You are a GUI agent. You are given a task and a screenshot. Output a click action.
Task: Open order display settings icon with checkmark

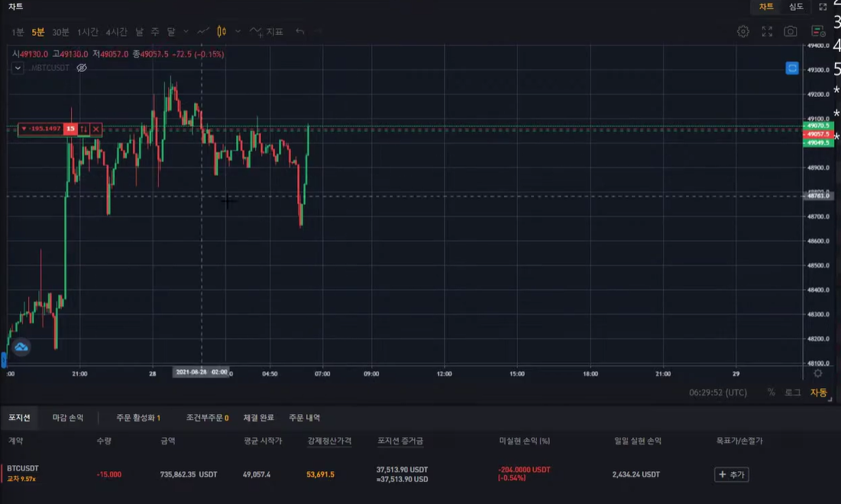tap(818, 31)
